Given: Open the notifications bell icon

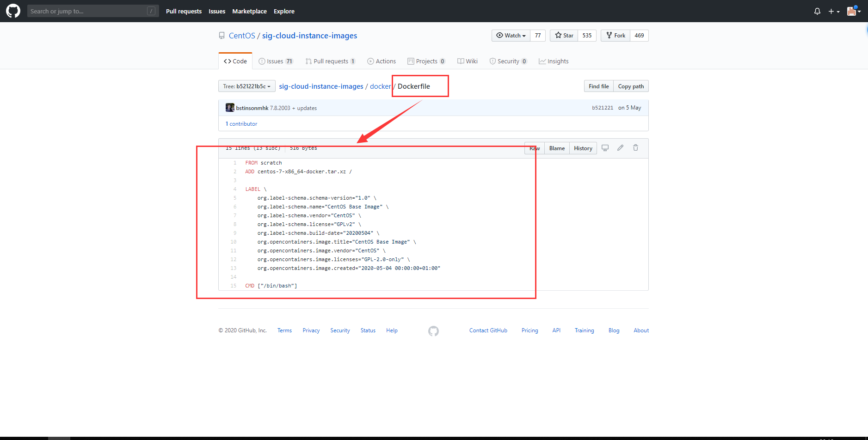Looking at the screenshot, I should pos(816,11).
